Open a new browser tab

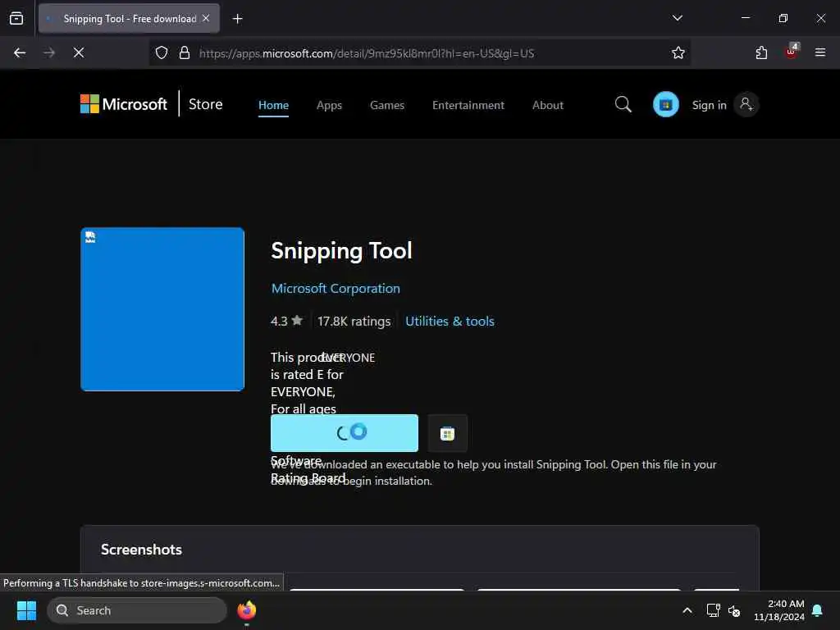tap(237, 19)
